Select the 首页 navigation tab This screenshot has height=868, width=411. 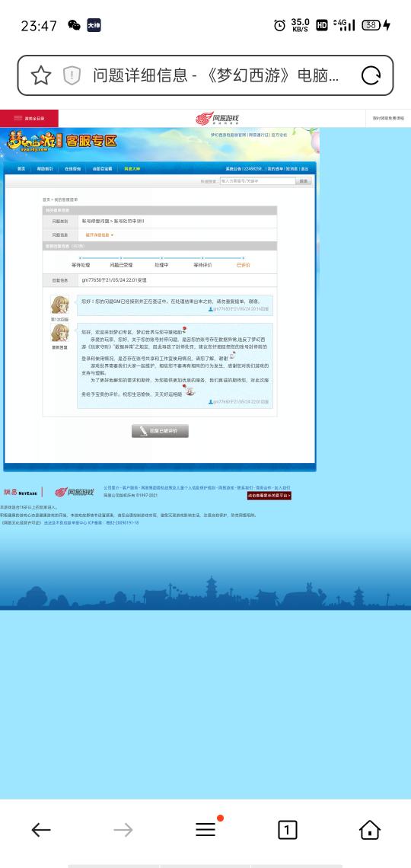pos(21,168)
